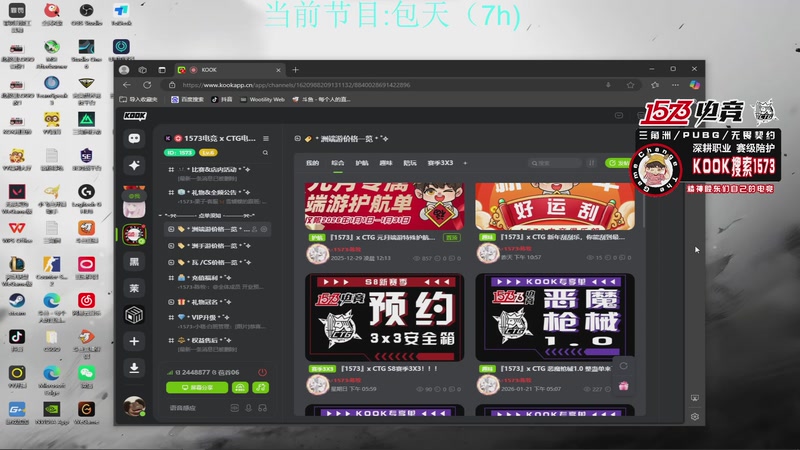Open the settings gear at window bottom right

694,417
